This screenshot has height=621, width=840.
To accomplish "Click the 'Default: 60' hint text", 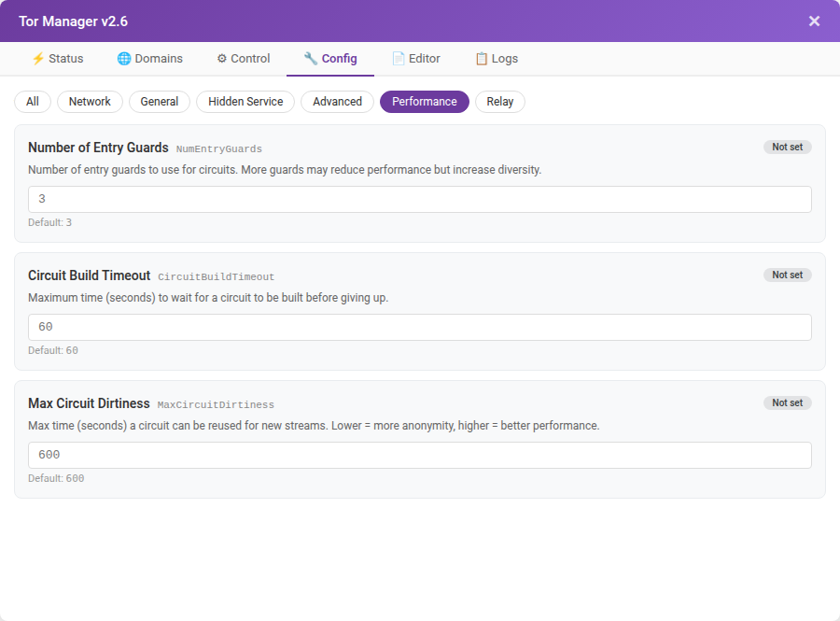I will (x=53, y=350).
